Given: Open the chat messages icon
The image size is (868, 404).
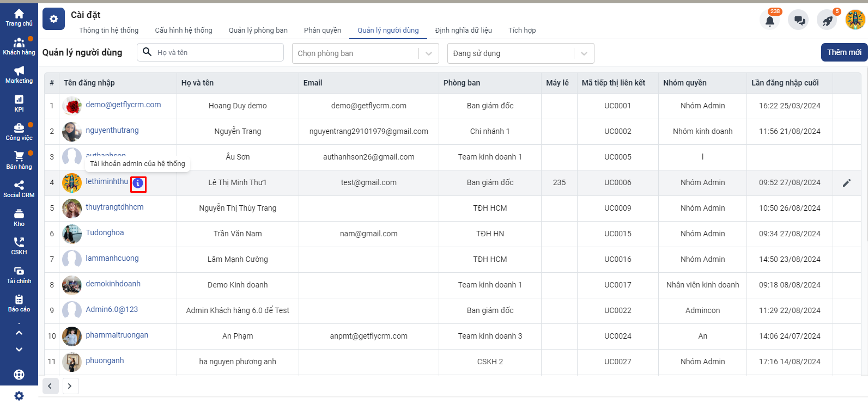Looking at the screenshot, I should 799,21.
